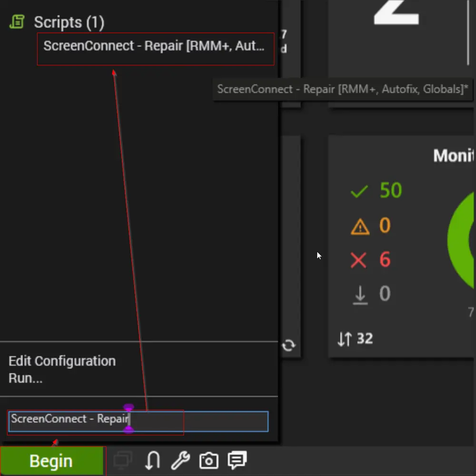Click the green Begin button

tap(51, 461)
